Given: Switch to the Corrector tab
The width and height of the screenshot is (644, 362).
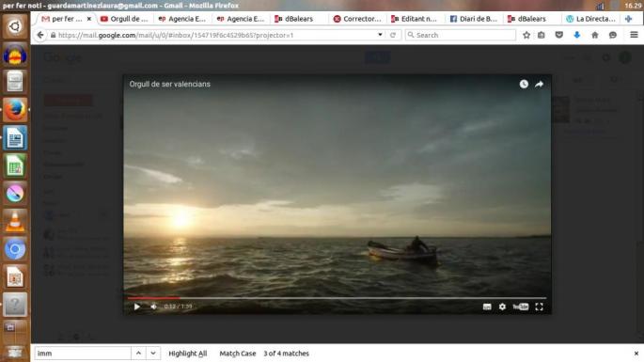Looking at the screenshot, I should coord(357,19).
